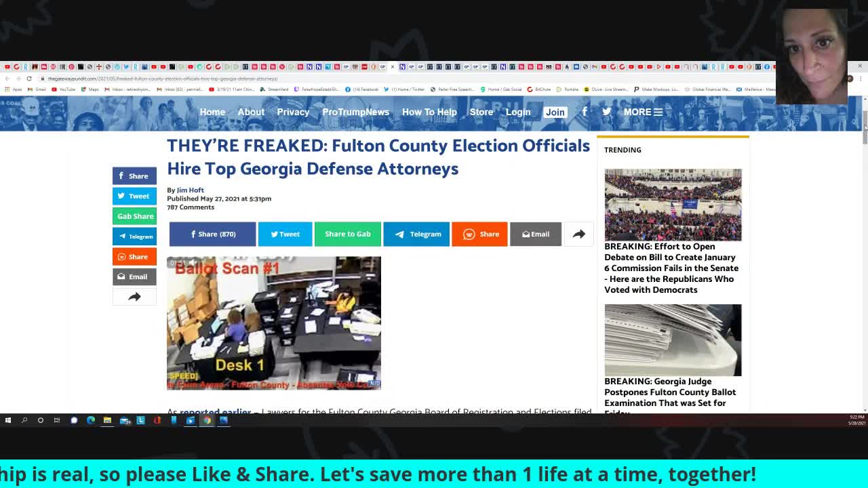Open How To Help page

[x=429, y=112]
